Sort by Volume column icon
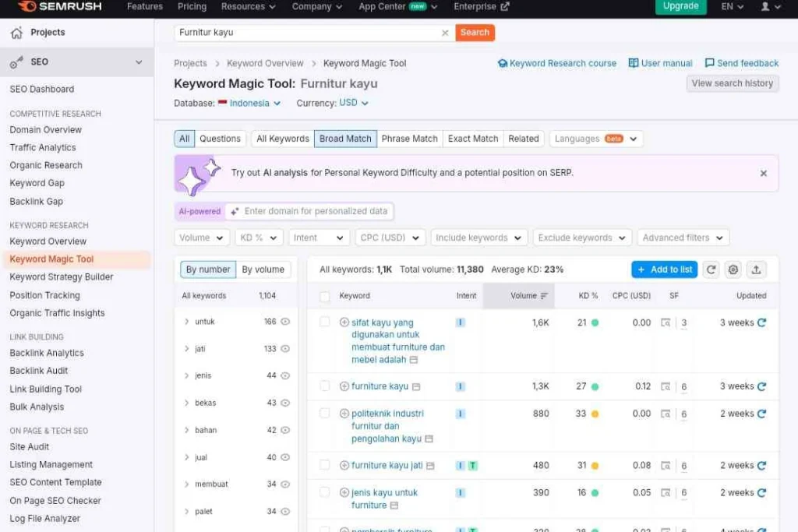This screenshot has height=532, width=798. click(x=544, y=296)
